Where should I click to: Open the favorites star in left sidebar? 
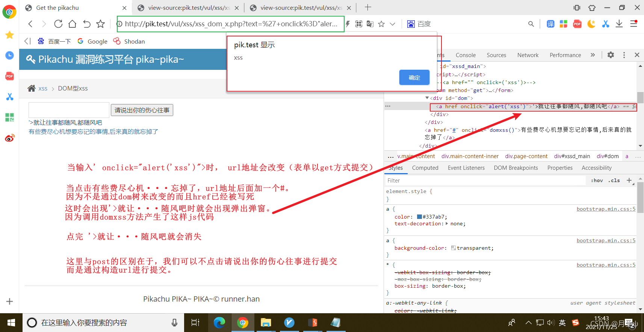pyautogui.click(x=9, y=35)
